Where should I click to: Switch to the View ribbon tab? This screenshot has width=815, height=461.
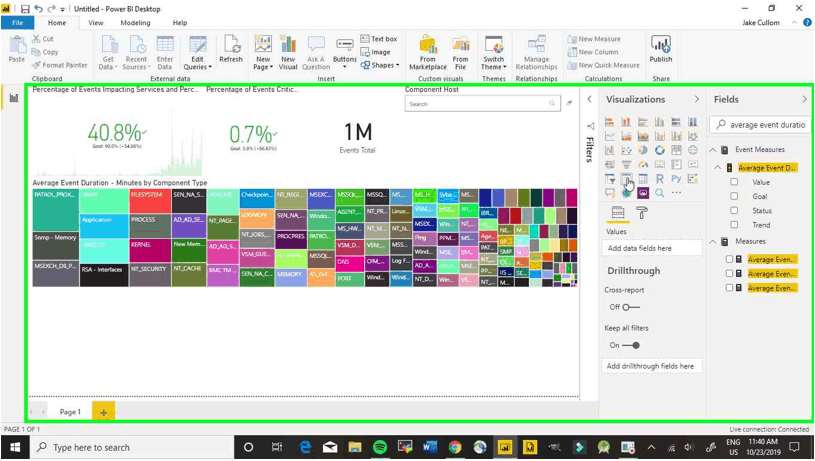pos(96,23)
